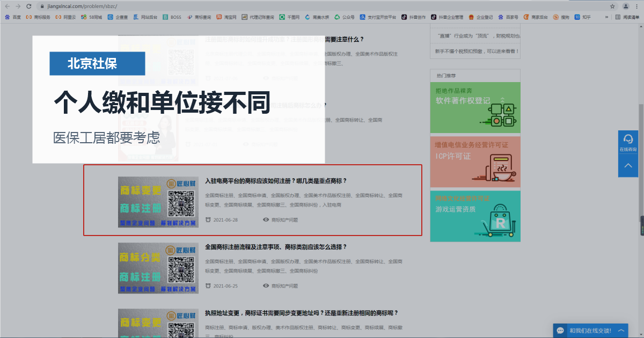Open the 百家号 bookmark
Image resolution: width=644 pixels, height=338 pixels.
(x=508, y=17)
